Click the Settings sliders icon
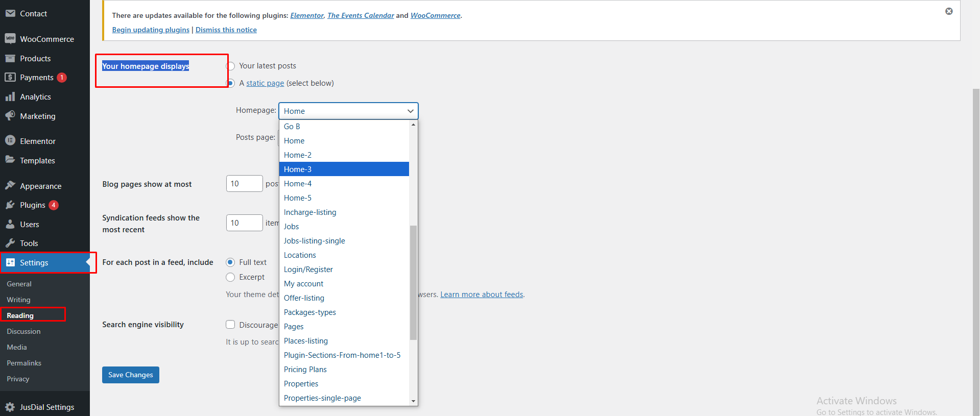This screenshot has height=416, width=980. 10,262
